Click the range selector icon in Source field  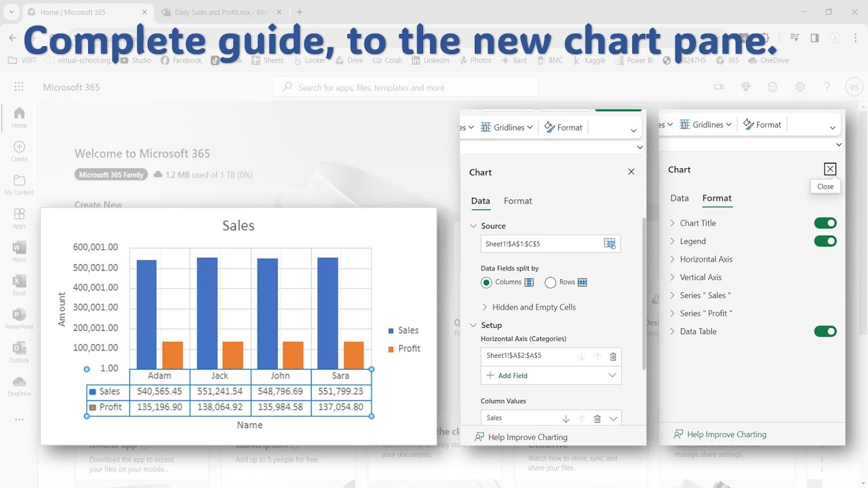point(610,243)
